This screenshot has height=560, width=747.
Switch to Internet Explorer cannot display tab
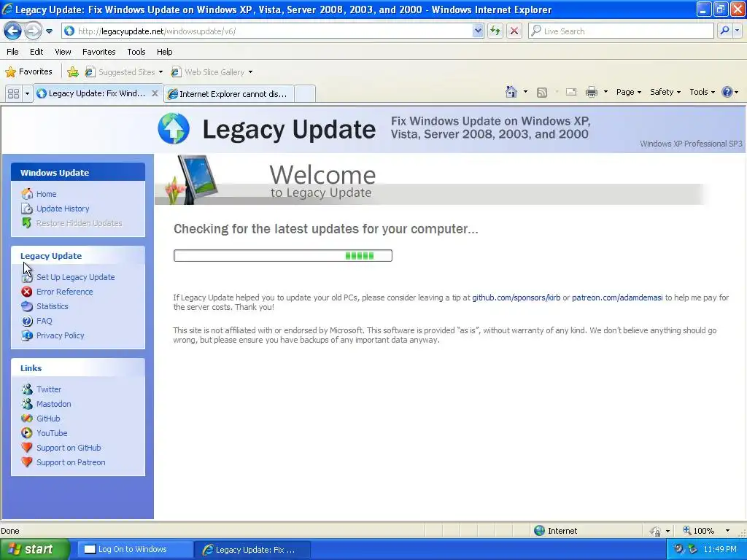pyautogui.click(x=228, y=94)
